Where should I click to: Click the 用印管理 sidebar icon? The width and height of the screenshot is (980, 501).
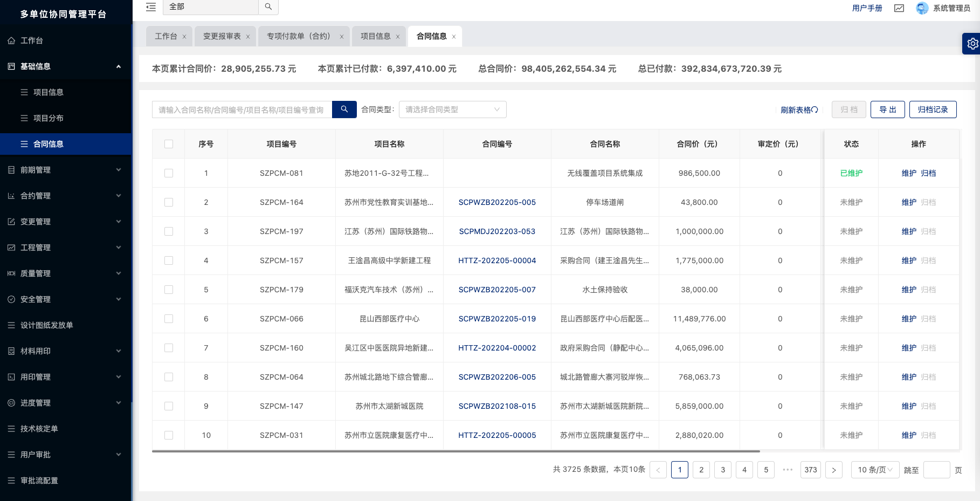pos(11,377)
